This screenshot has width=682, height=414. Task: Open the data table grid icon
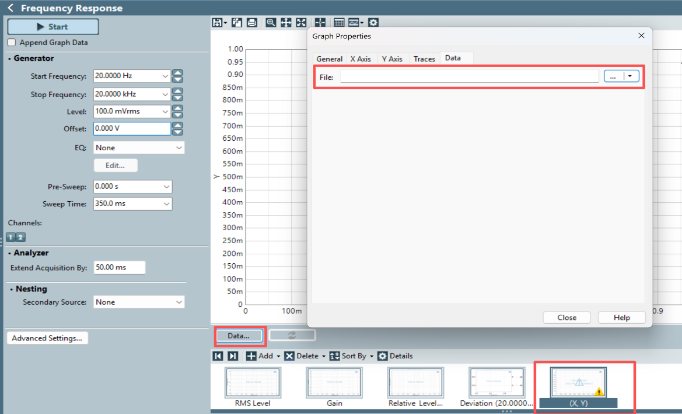[339, 22]
